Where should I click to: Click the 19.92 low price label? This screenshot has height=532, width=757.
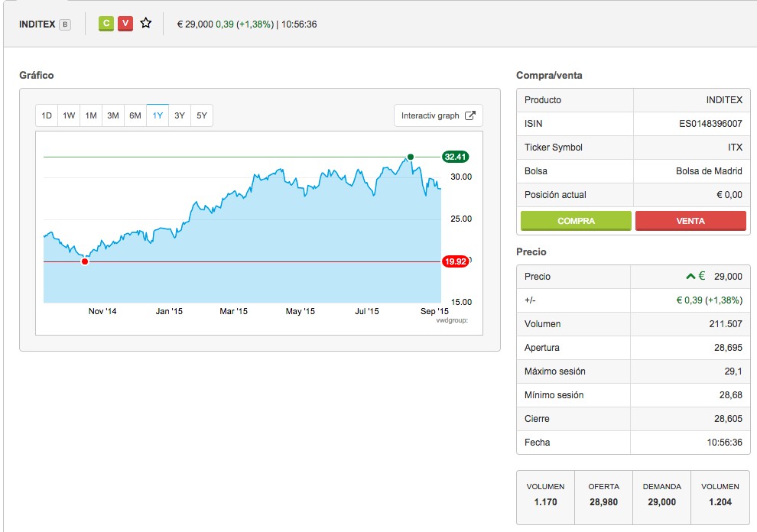(x=455, y=261)
